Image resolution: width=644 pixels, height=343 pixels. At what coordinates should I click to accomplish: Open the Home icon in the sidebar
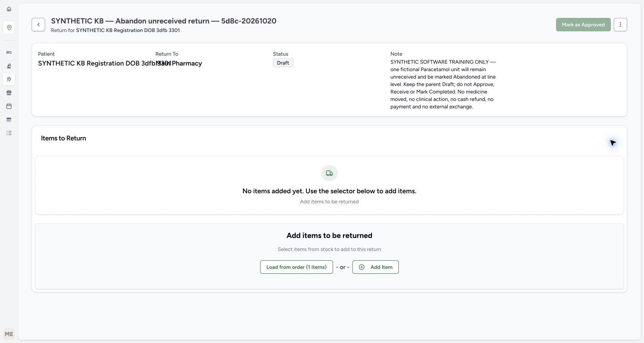(9, 9)
